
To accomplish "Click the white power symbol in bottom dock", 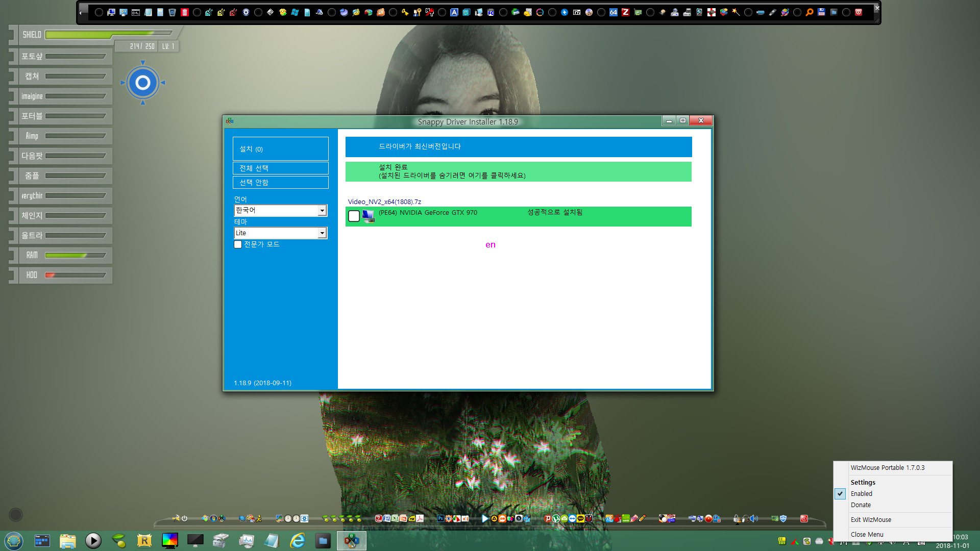I will pyautogui.click(x=184, y=518).
